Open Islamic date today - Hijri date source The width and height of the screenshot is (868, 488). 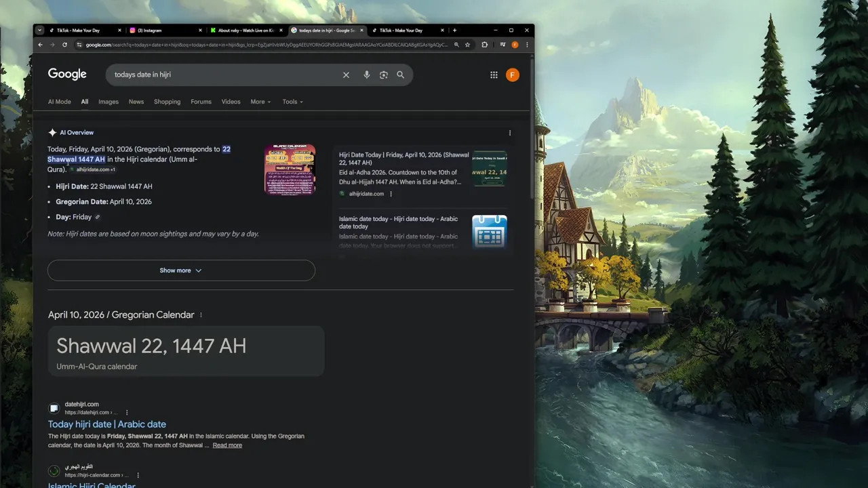(398, 222)
